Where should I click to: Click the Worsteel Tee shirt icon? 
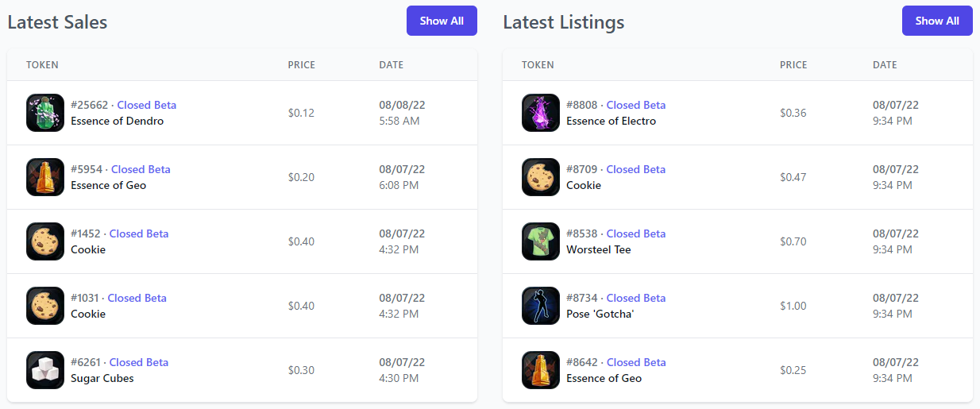tap(541, 241)
